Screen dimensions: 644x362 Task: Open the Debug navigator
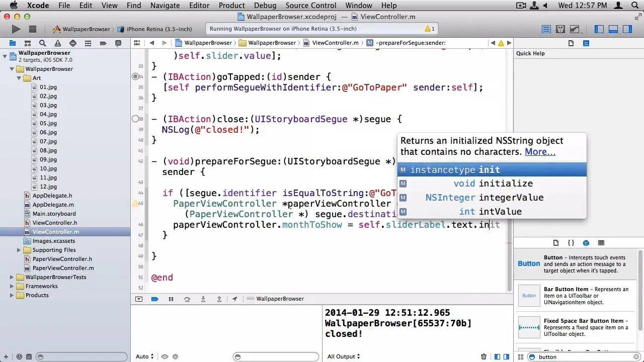[88, 43]
